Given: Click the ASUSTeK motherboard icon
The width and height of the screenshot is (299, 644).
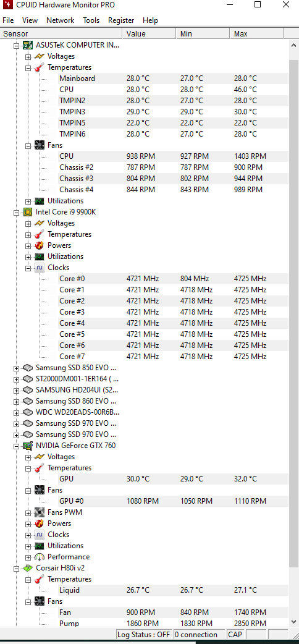Looking at the screenshot, I should click(28, 45).
